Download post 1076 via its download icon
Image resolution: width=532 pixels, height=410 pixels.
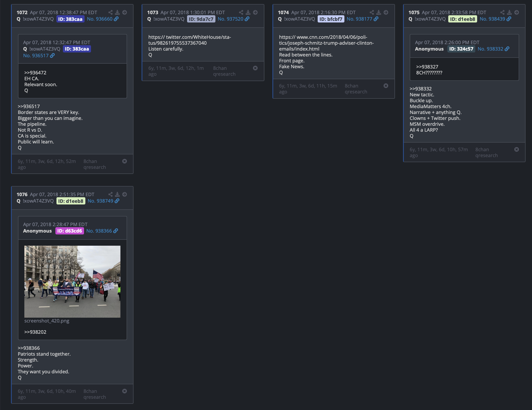click(117, 194)
